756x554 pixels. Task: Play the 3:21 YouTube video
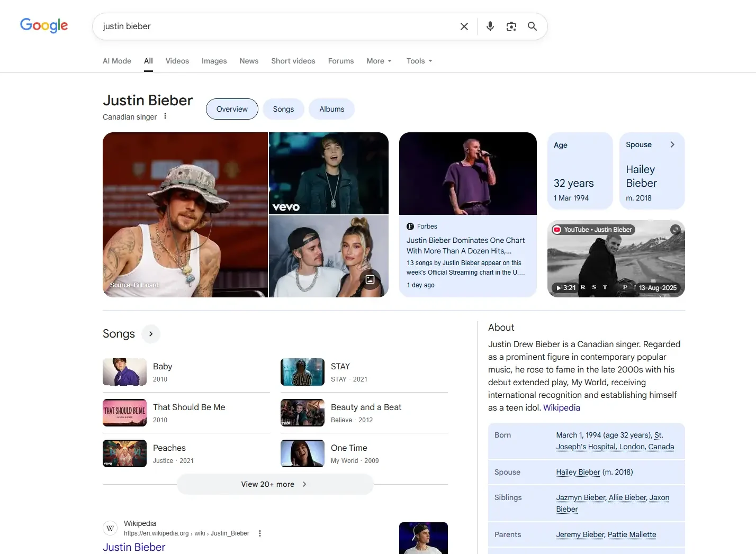click(616, 259)
